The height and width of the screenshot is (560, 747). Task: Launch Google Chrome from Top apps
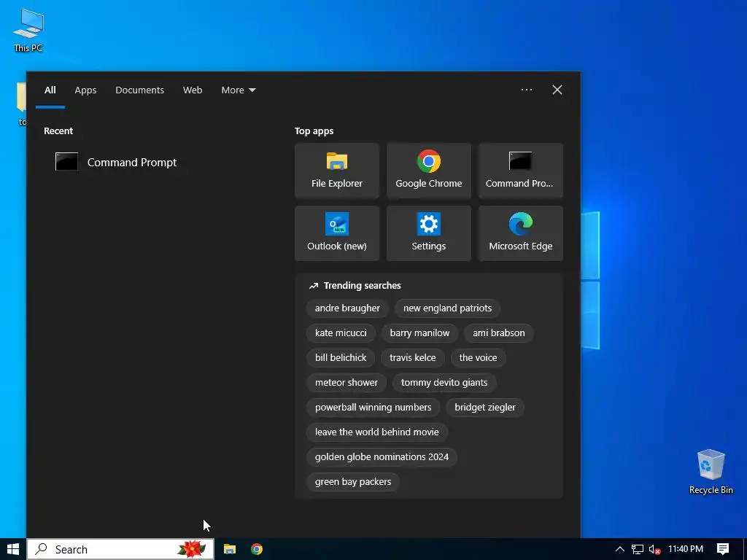[429, 171]
